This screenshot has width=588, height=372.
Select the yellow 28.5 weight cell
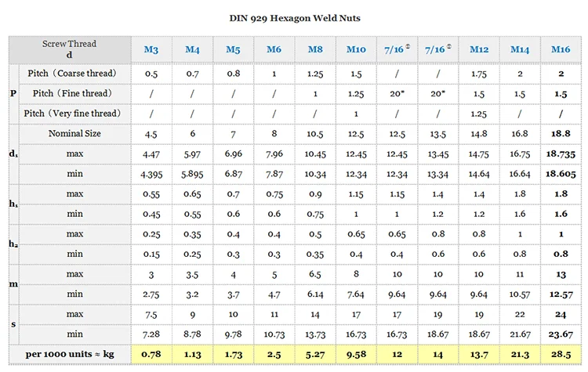click(561, 355)
